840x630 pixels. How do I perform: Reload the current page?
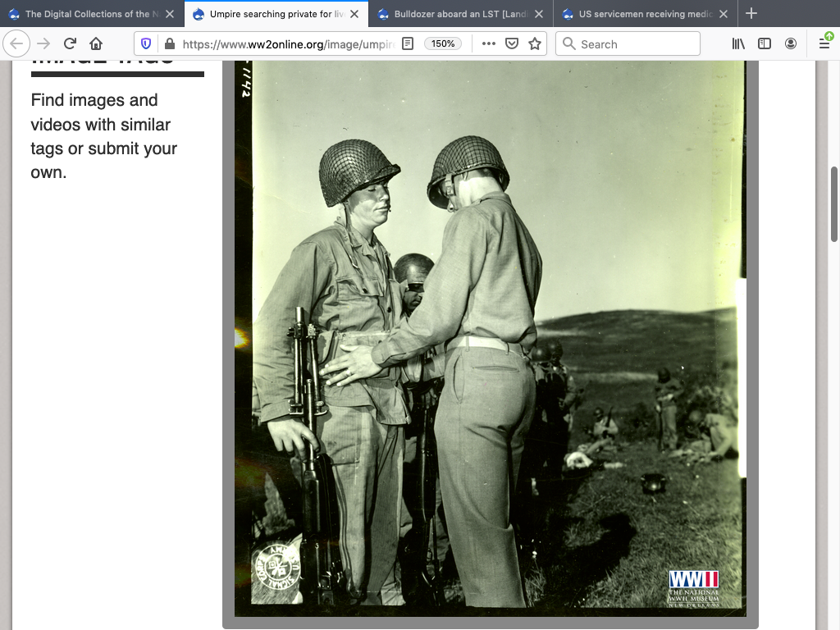click(70, 43)
